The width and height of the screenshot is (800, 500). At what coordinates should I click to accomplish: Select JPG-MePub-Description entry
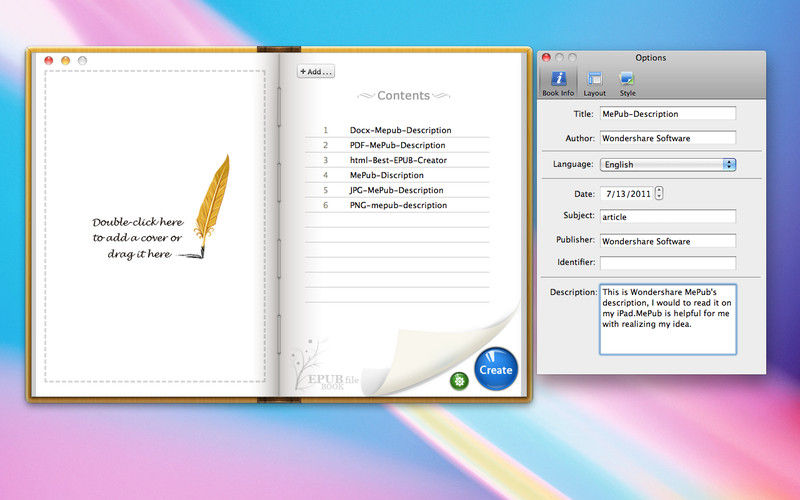397,190
